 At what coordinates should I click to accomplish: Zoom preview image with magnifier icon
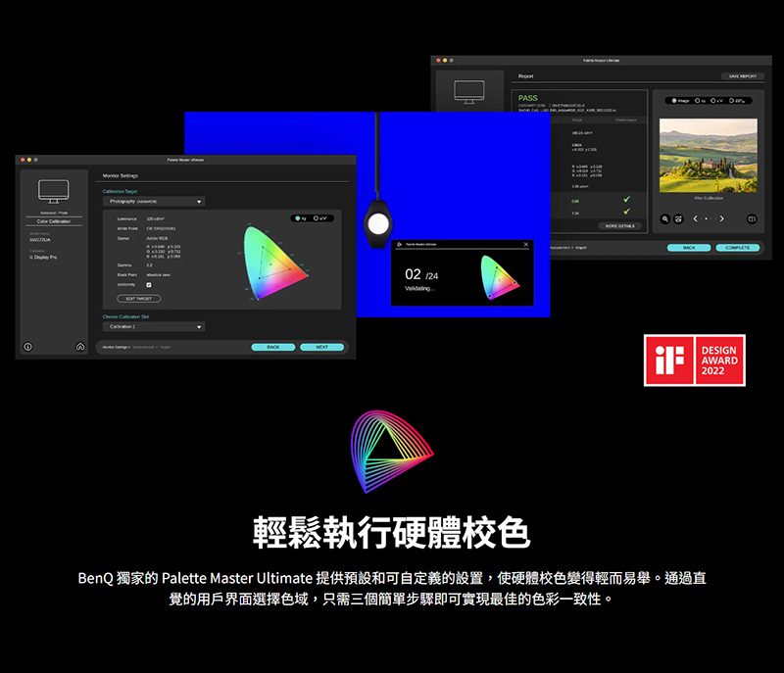[664, 218]
